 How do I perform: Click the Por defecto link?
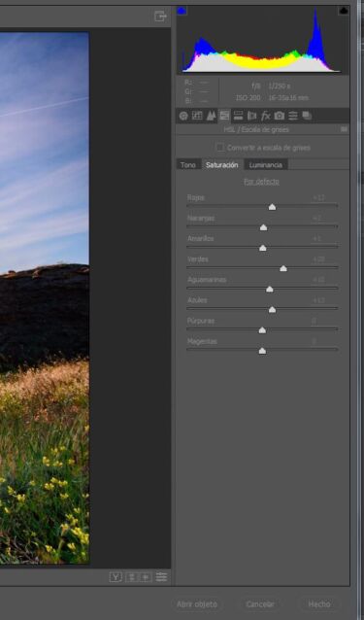pos(261,182)
